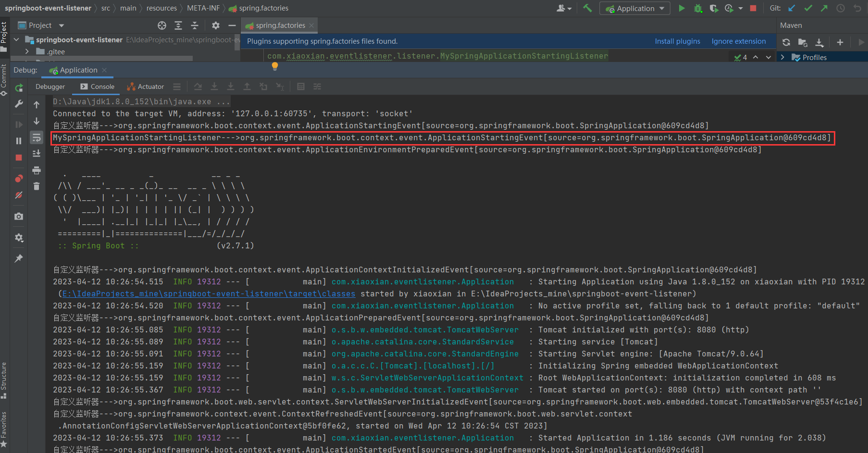Click Git push green arrow

[824, 8]
